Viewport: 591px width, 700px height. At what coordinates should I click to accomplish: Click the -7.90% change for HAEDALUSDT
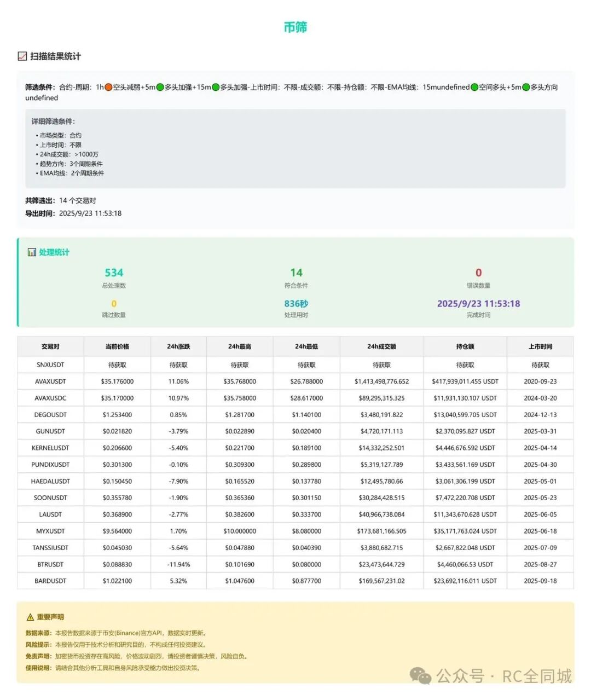(x=178, y=482)
